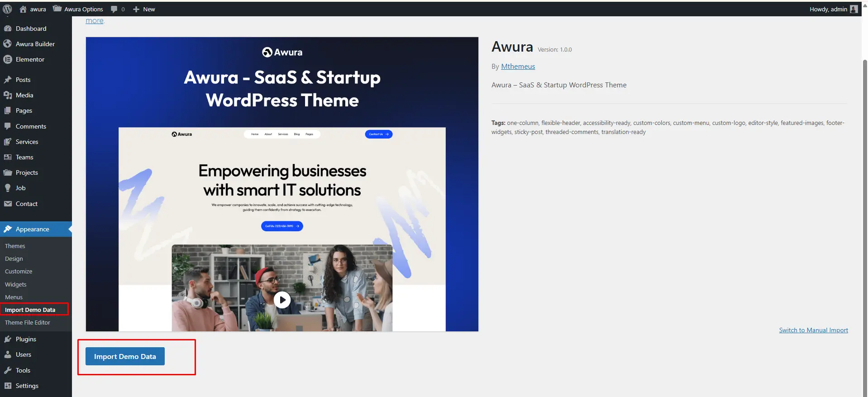Click the New plus icon
868x397 pixels.
pyautogui.click(x=136, y=9)
